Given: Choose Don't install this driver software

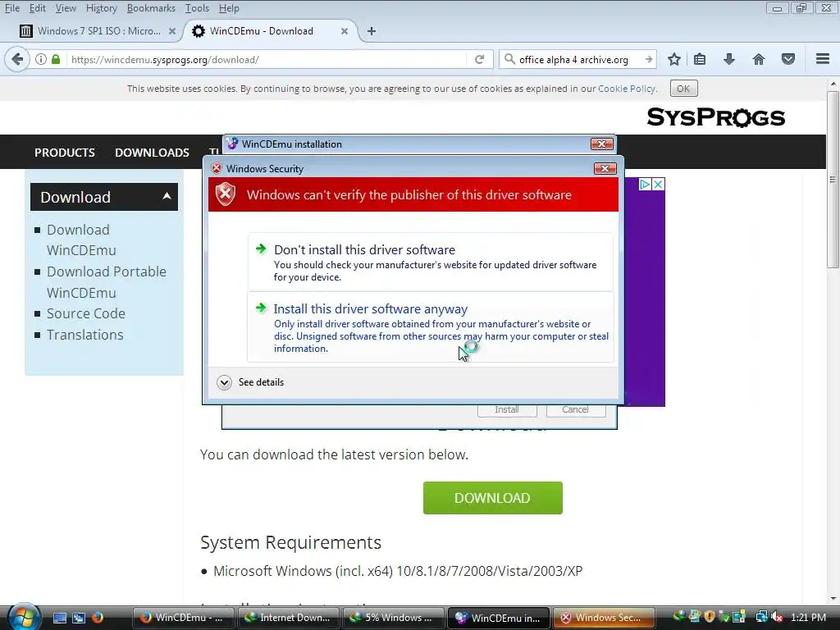Looking at the screenshot, I should 430,262.
